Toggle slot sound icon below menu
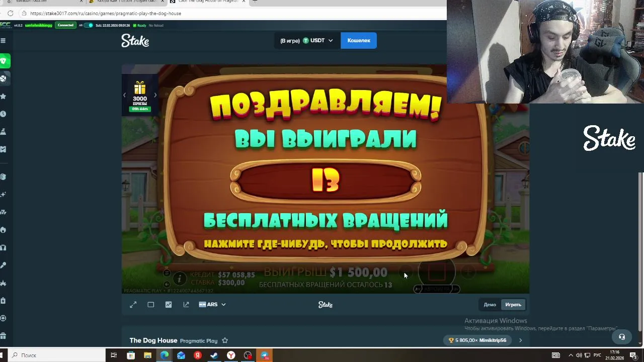 point(167,284)
